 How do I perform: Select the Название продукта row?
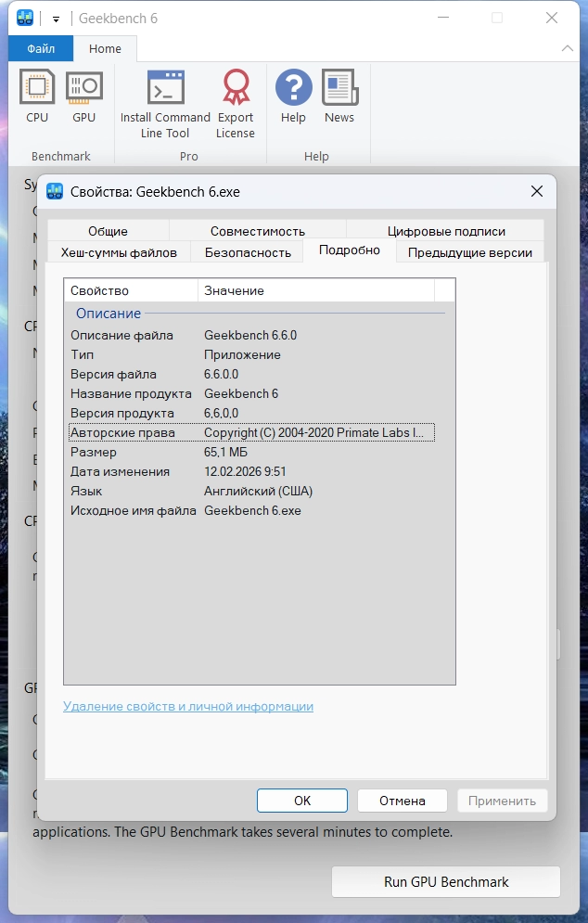pos(252,393)
